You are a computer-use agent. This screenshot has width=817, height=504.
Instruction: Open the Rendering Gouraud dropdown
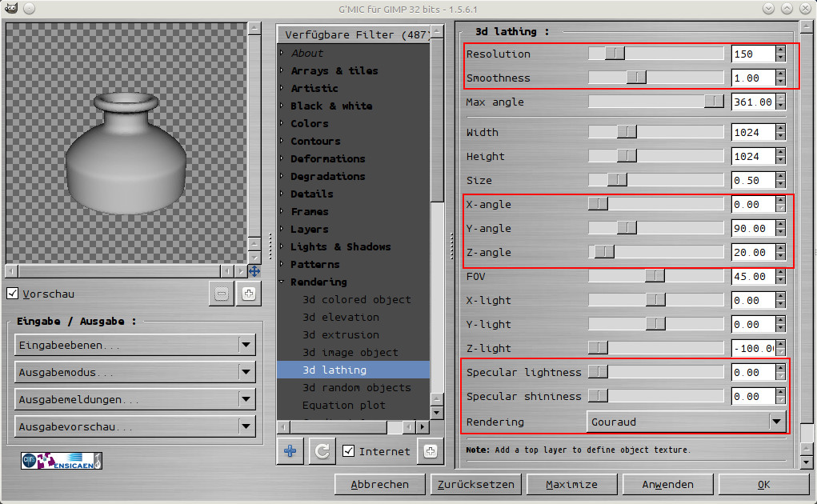coord(687,421)
